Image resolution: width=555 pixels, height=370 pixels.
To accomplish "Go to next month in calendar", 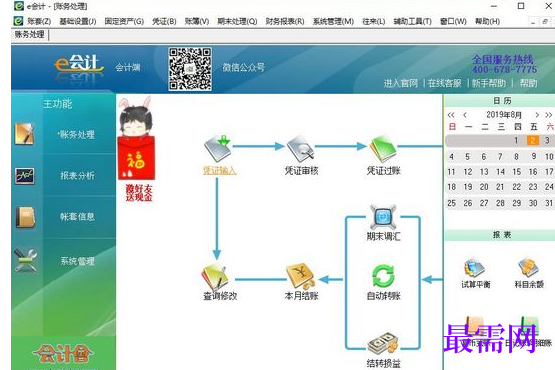I will (x=537, y=115).
